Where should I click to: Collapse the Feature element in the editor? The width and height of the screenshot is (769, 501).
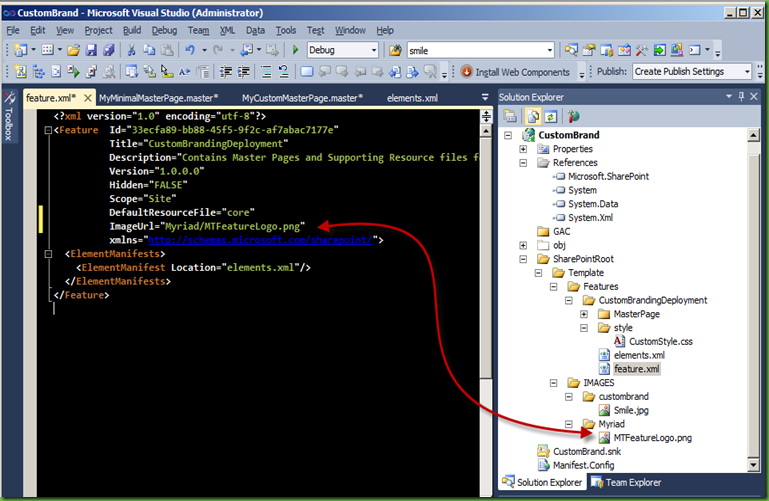[48, 130]
